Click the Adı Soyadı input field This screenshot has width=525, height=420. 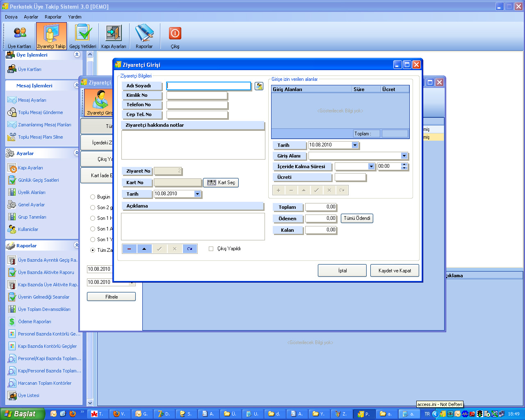pyautogui.click(x=208, y=86)
